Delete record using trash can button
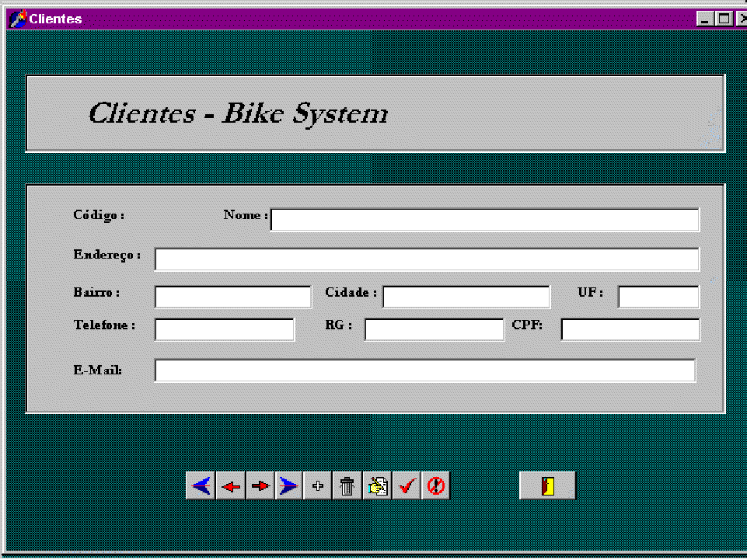 pos(347,485)
